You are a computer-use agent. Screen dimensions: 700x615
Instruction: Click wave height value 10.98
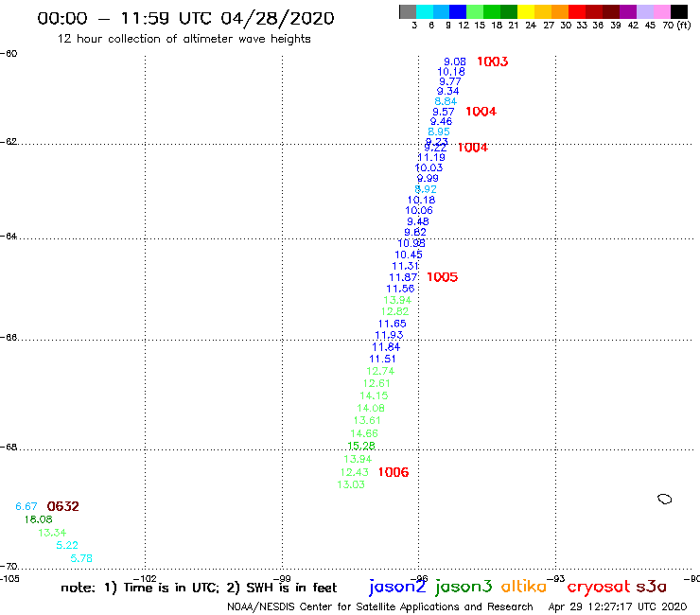click(411, 243)
